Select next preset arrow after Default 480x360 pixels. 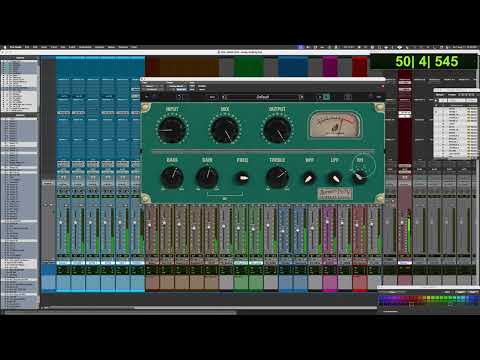301,97
